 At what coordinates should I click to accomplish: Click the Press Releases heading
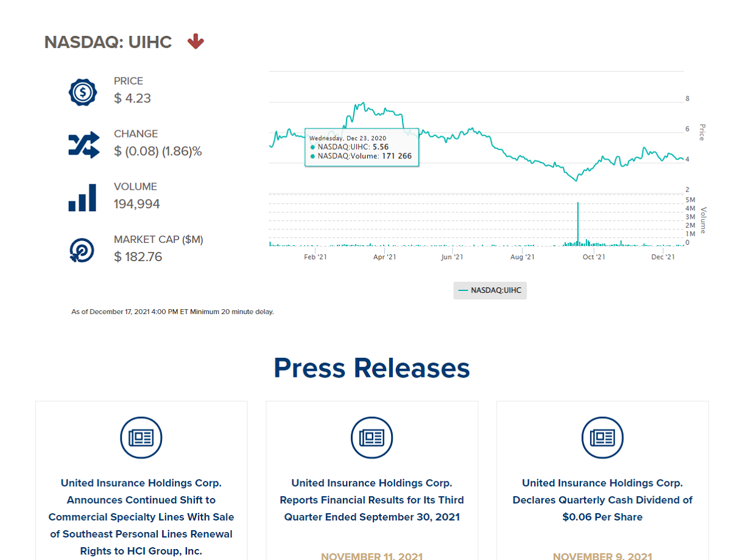point(371,368)
